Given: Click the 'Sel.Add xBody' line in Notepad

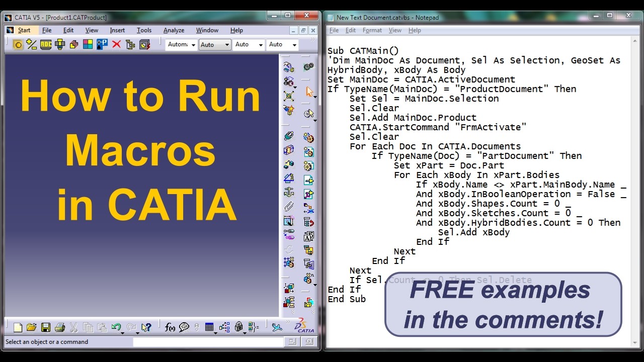Looking at the screenshot, I should click(474, 232).
